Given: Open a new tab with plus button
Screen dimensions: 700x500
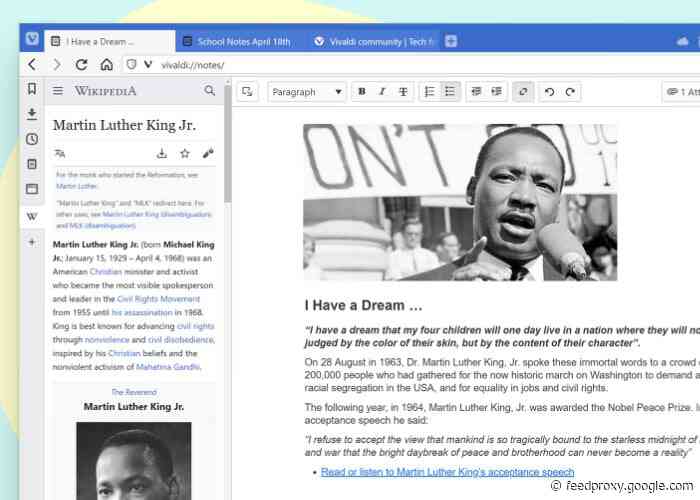Looking at the screenshot, I should (451, 41).
